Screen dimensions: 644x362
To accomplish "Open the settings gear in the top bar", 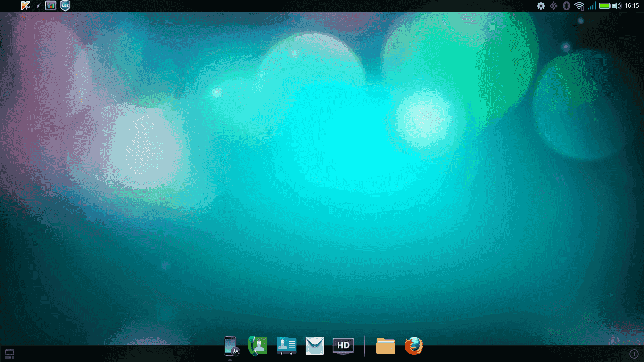I will (x=541, y=6).
